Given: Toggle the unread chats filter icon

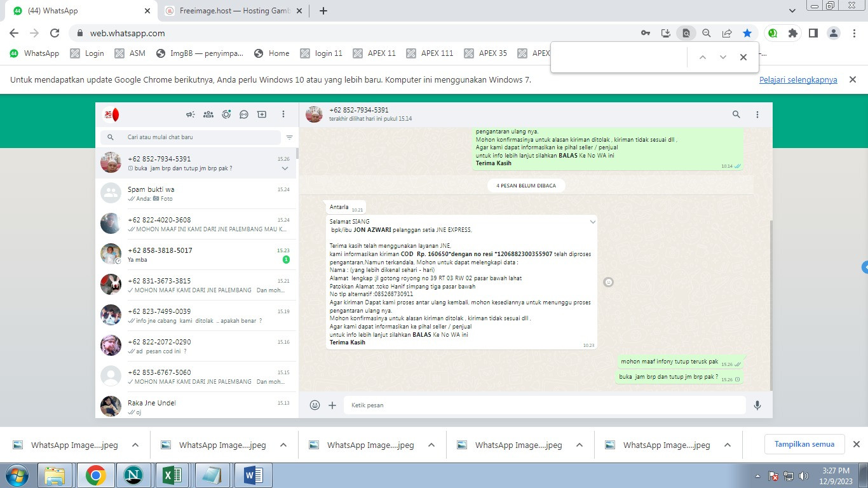Looking at the screenshot, I should pos(290,137).
